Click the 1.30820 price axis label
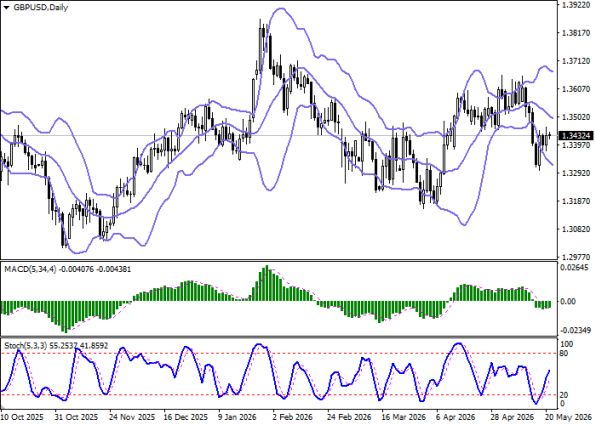The width and height of the screenshot is (596, 425). [576, 229]
